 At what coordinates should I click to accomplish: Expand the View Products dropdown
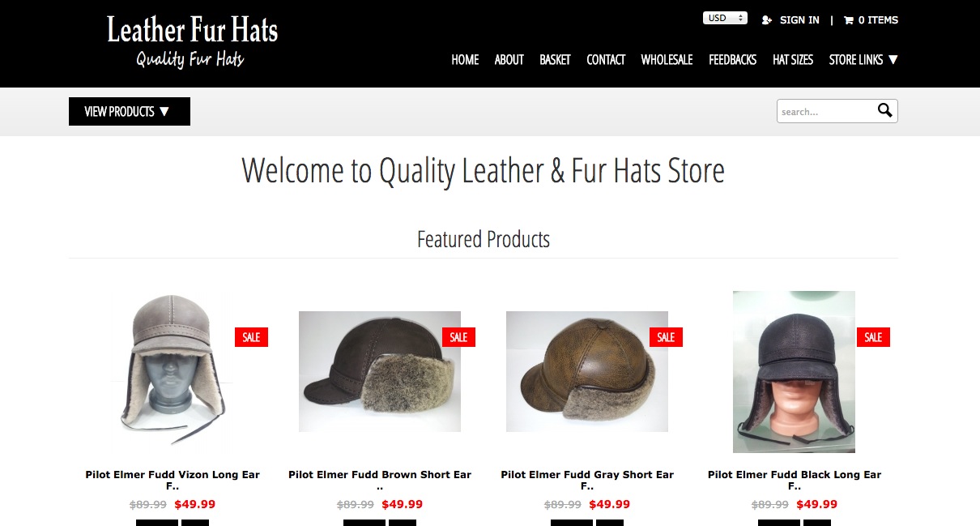tap(130, 111)
